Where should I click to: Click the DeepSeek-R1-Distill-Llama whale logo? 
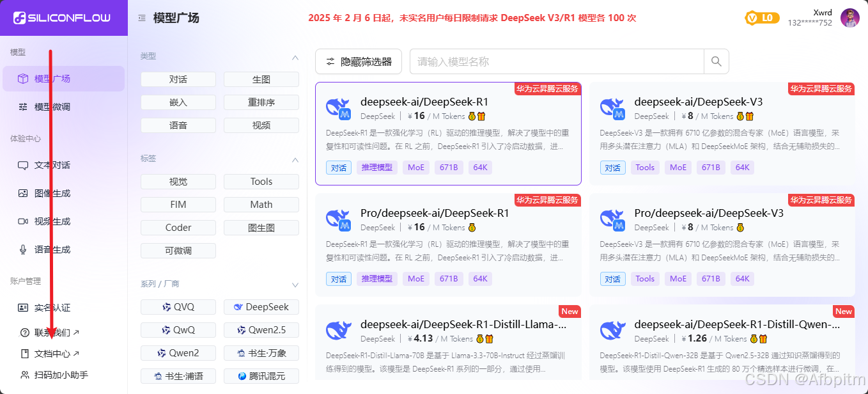pos(339,330)
